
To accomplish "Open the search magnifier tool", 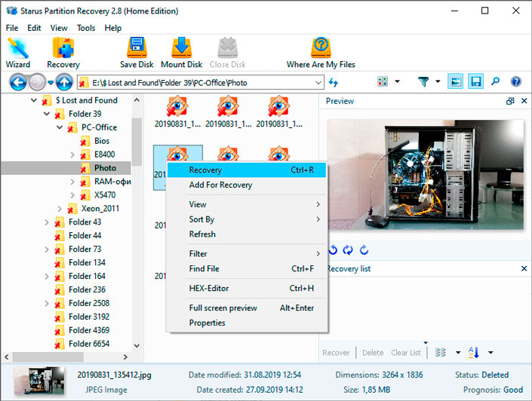I will [495, 81].
